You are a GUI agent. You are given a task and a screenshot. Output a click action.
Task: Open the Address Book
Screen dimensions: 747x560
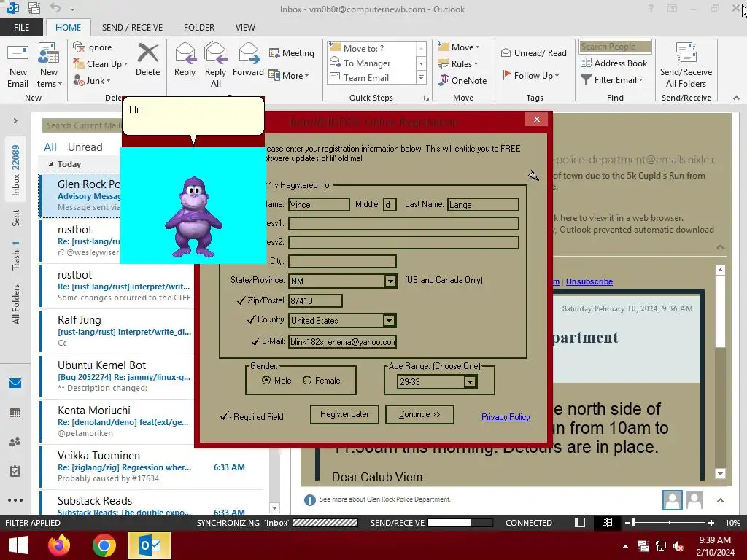point(614,63)
